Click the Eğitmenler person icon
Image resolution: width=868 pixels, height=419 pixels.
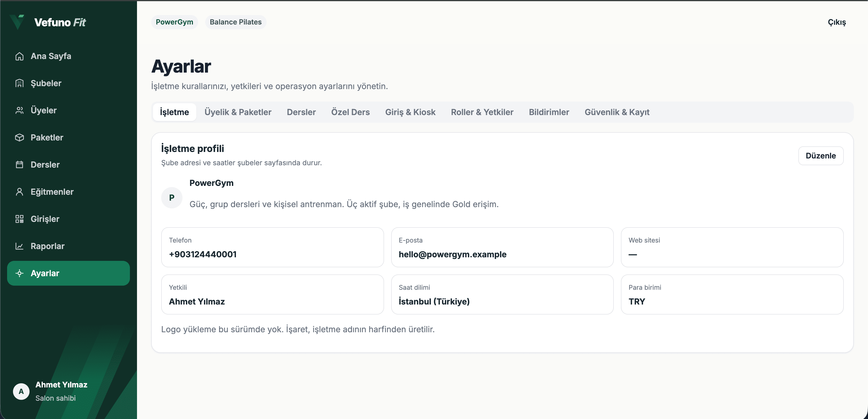(19, 192)
